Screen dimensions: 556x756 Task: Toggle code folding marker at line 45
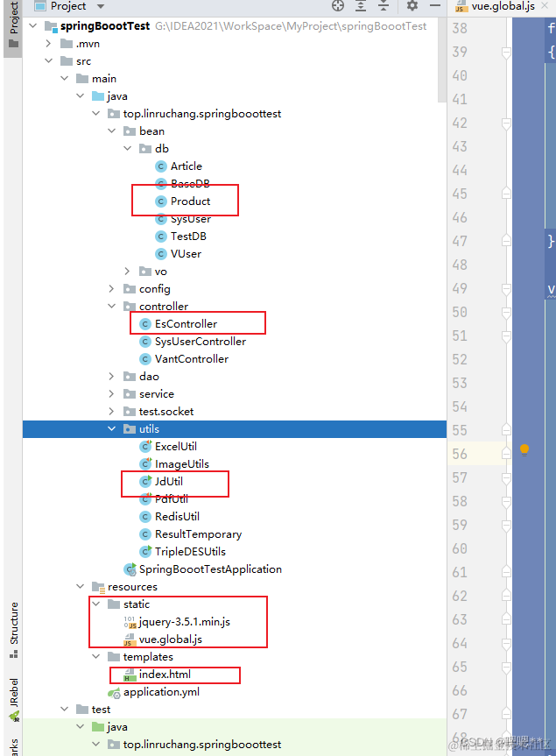click(x=506, y=194)
